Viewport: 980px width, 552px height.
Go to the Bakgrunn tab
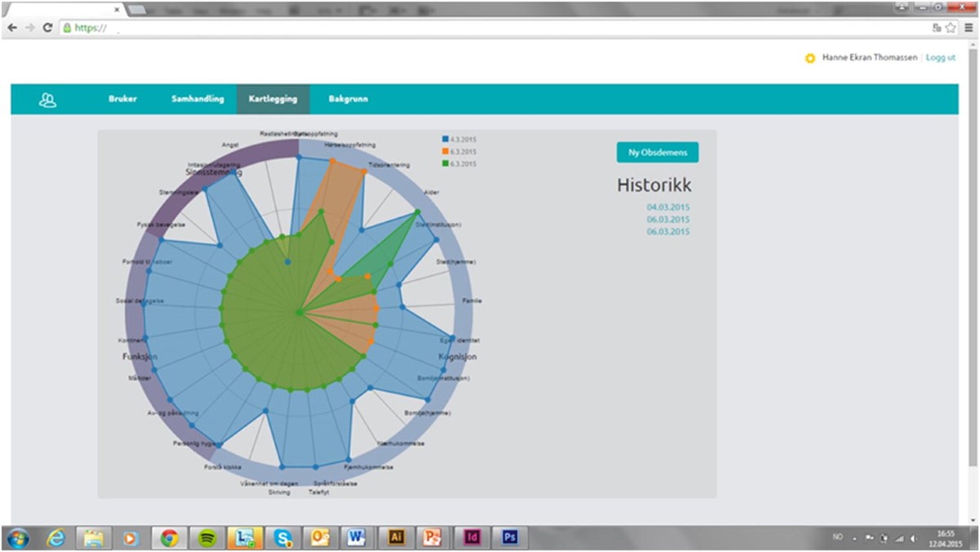pyautogui.click(x=348, y=99)
